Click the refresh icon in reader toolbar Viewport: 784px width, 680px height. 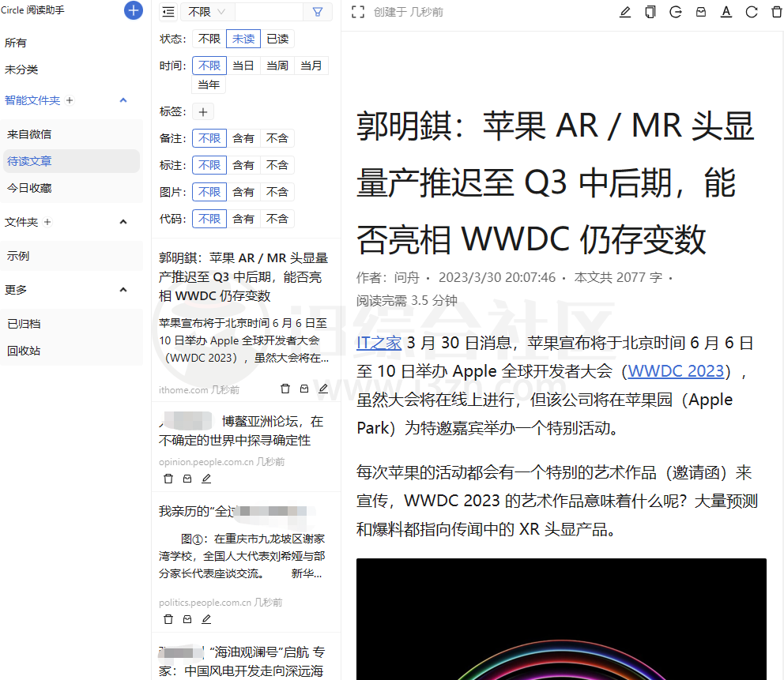coord(752,12)
